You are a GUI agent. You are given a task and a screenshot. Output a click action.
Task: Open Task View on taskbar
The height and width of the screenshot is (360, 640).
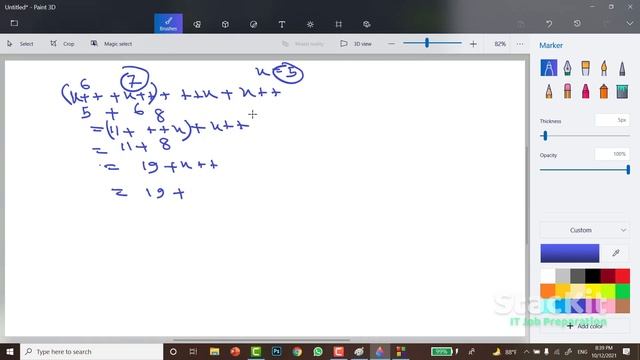tap(193, 351)
